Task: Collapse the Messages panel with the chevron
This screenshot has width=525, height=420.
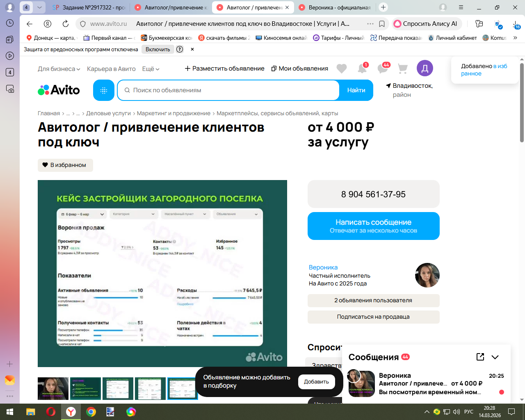Action: pos(495,357)
